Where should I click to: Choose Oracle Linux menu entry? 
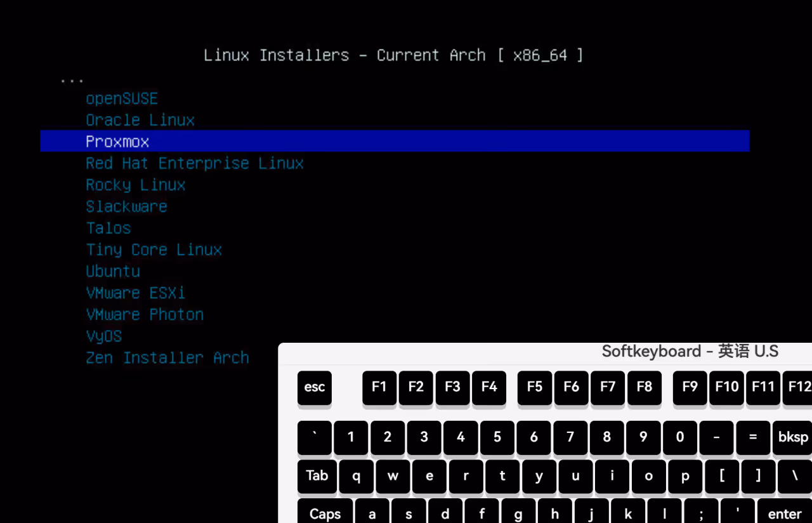pyautogui.click(x=140, y=121)
